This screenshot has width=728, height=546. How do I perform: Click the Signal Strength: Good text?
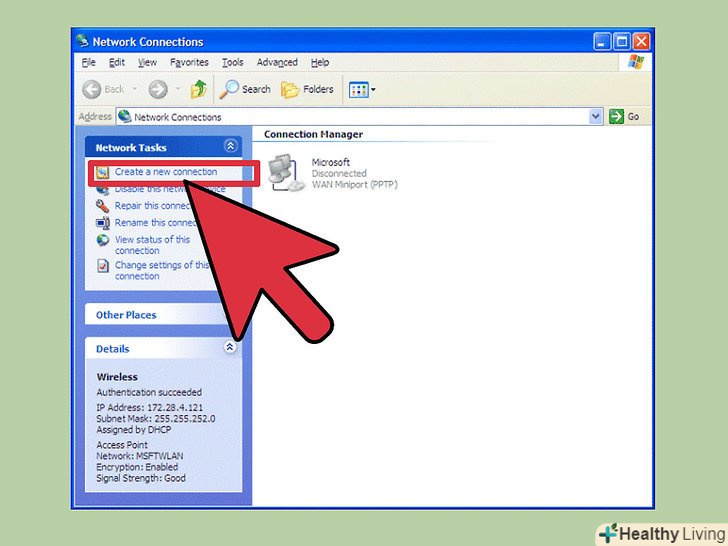(x=141, y=478)
